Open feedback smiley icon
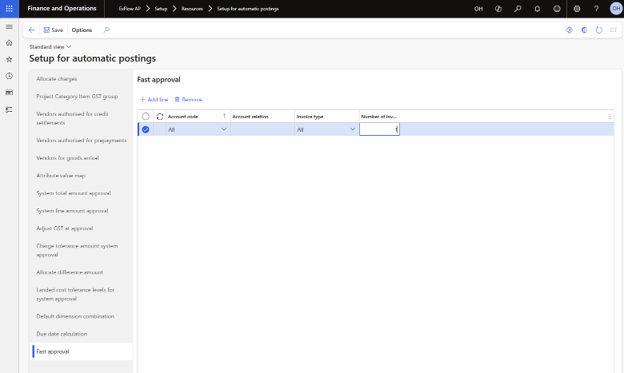The image size is (624, 373). pyautogui.click(x=557, y=8)
